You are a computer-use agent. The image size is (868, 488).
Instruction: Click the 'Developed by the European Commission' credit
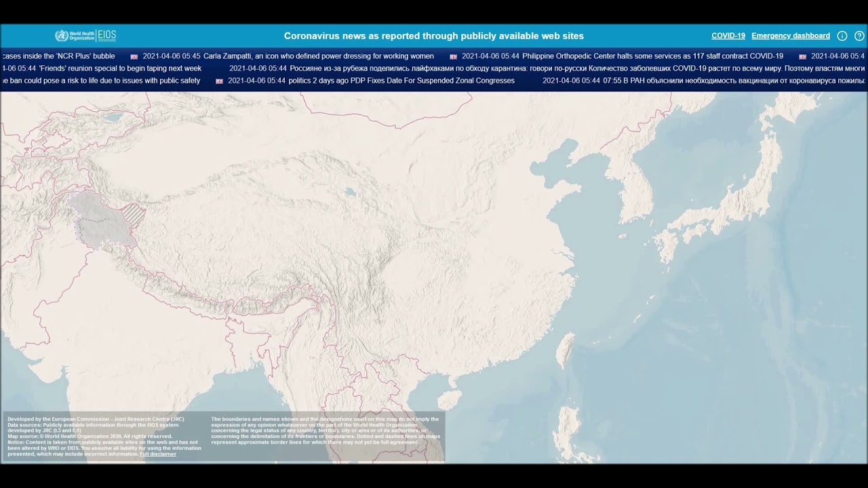[x=96, y=420]
